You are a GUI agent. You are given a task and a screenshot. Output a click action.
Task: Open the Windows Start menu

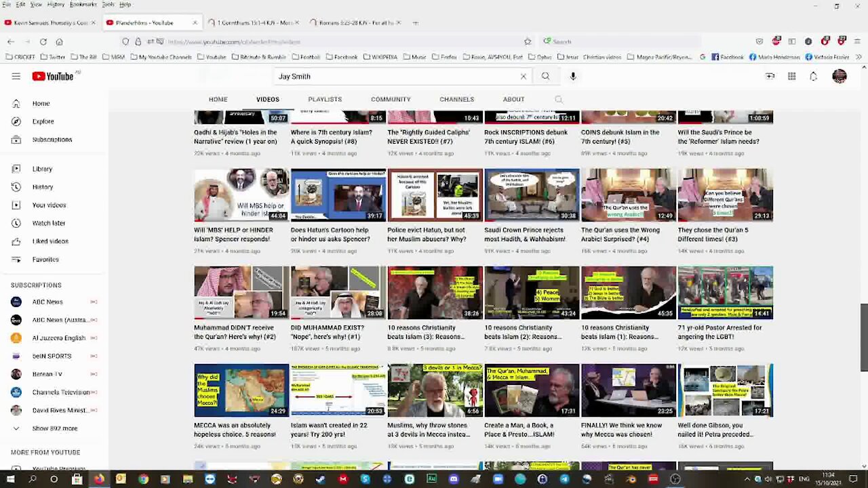click(9, 479)
